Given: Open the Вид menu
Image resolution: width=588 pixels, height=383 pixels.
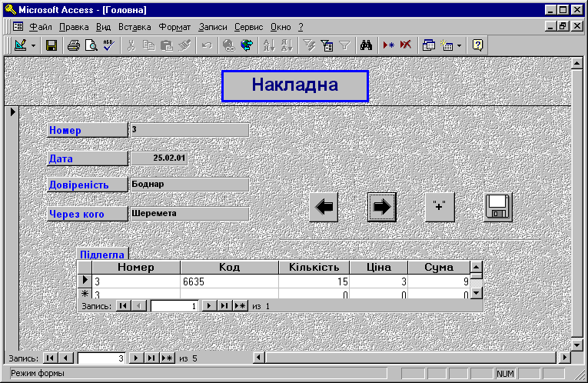Looking at the screenshot, I should click(103, 27).
